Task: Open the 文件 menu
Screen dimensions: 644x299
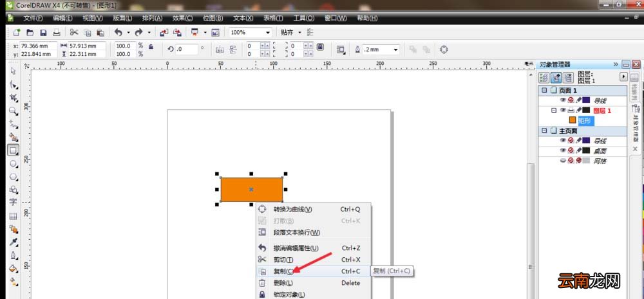Action: (33, 19)
